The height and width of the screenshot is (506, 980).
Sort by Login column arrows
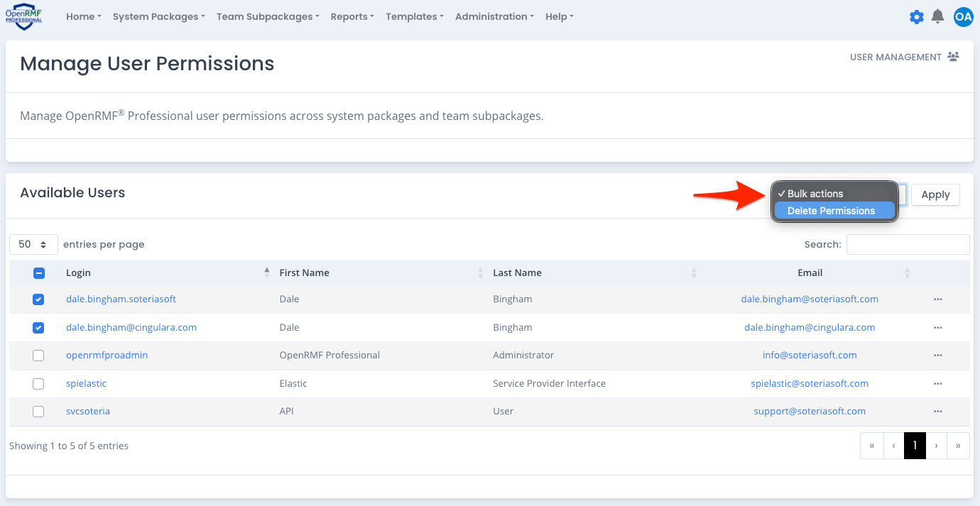click(x=267, y=273)
